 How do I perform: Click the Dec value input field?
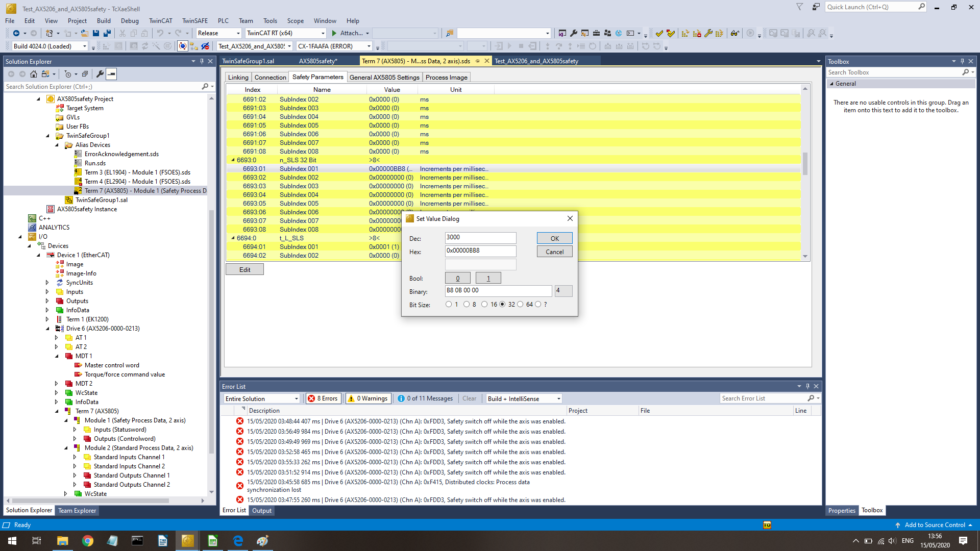tap(480, 238)
